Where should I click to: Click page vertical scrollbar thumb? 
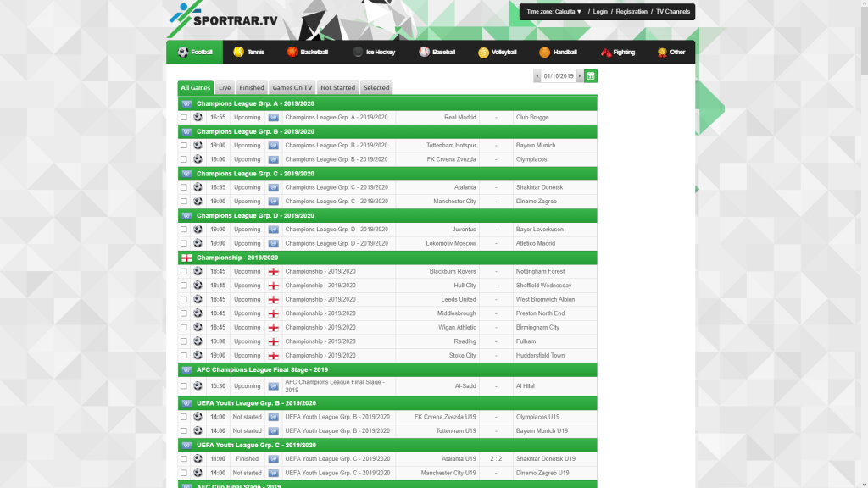[864, 41]
